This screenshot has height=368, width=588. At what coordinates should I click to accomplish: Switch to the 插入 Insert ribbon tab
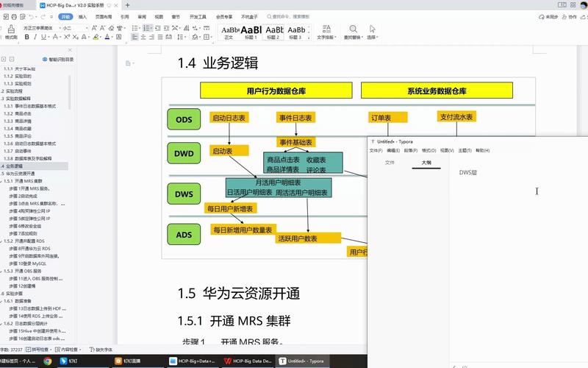[82, 16]
